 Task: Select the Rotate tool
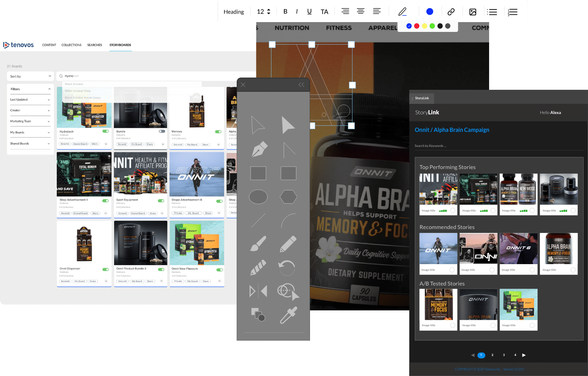[287, 268]
